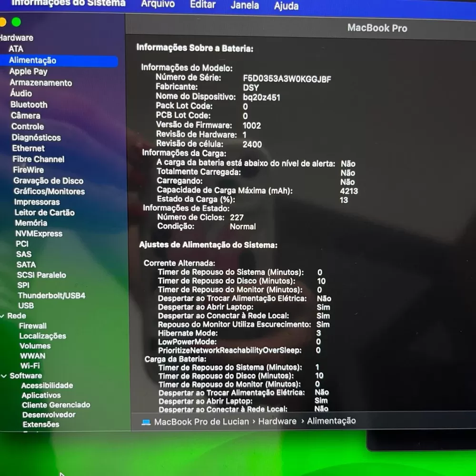
Task: Collapse the Rede section chevron
Action: coord(2,316)
